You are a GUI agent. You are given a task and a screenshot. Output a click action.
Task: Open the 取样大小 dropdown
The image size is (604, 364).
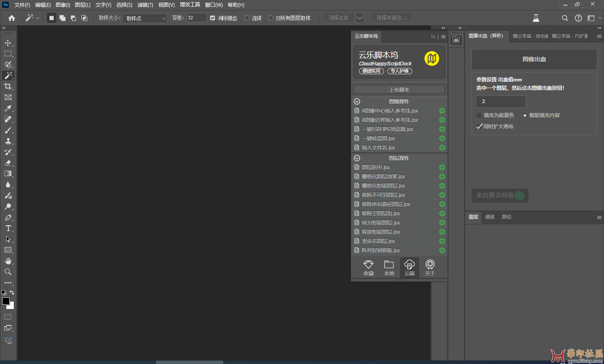coord(145,18)
